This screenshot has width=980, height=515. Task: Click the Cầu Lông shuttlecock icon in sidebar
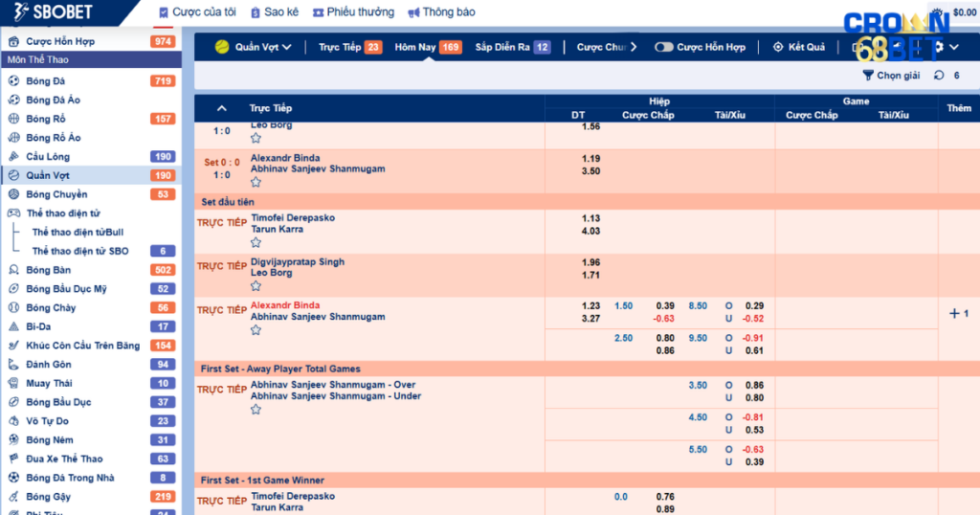click(13, 157)
